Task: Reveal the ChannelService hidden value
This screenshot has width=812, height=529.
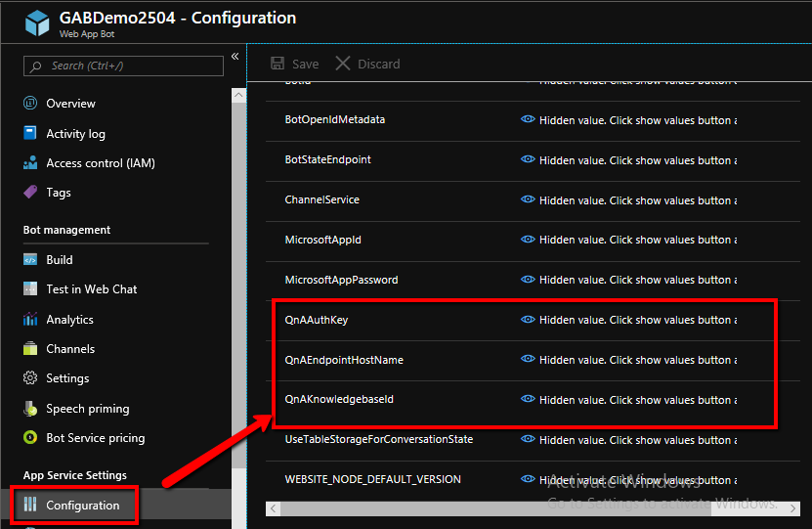Action: [528, 198]
